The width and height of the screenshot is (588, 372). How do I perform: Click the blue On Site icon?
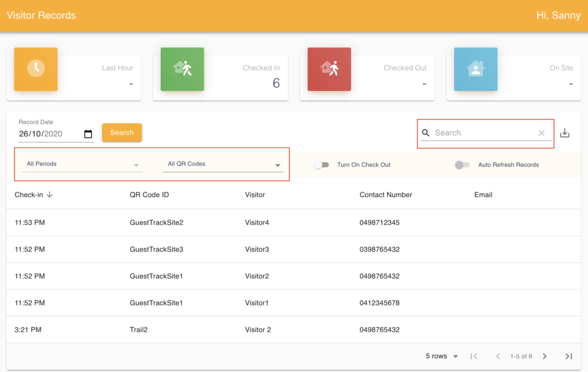click(x=475, y=68)
